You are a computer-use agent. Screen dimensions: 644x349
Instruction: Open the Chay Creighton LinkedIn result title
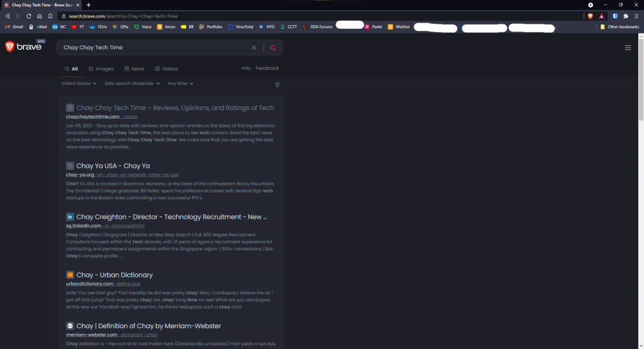[172, 217]
